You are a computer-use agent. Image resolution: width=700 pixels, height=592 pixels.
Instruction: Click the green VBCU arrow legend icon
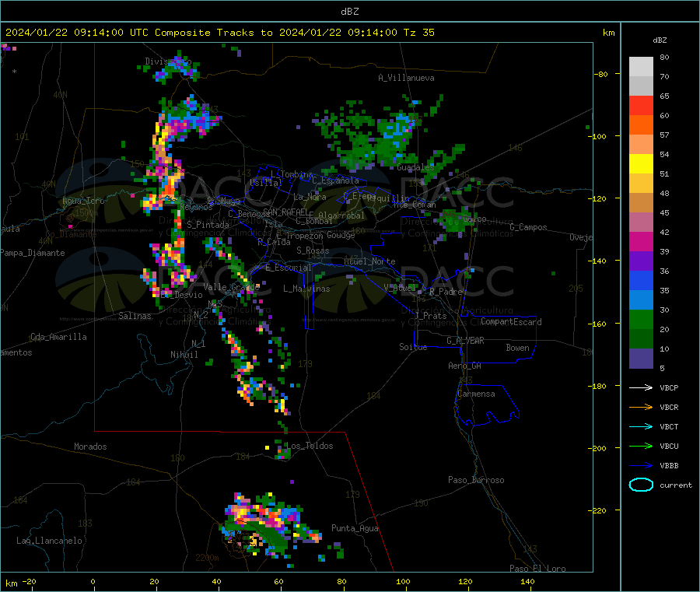click(641, 446)
